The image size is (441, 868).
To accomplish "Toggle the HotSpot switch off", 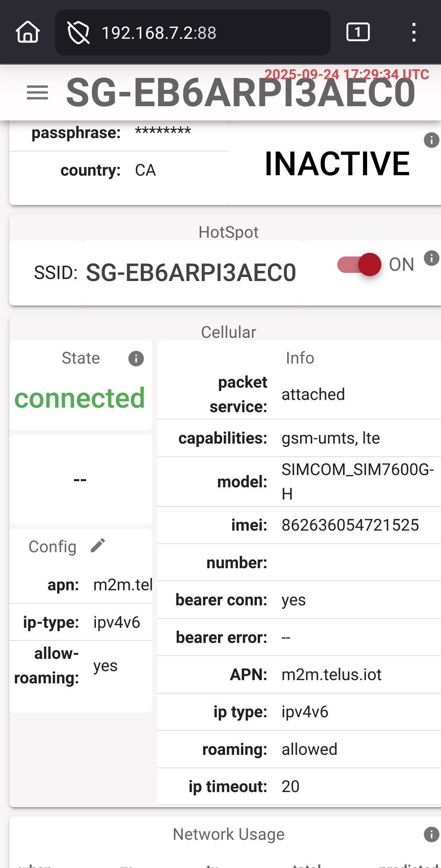I will click(359, 264).
